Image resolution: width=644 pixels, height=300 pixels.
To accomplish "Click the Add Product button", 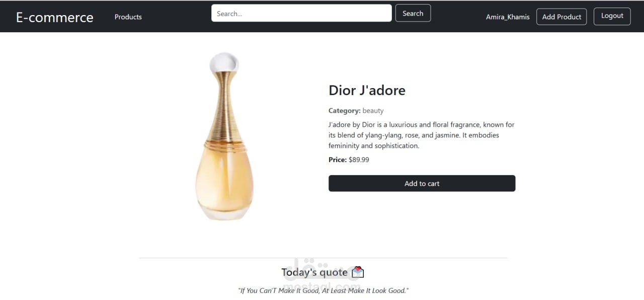I will pyautogui.click(x=561, y=17).
